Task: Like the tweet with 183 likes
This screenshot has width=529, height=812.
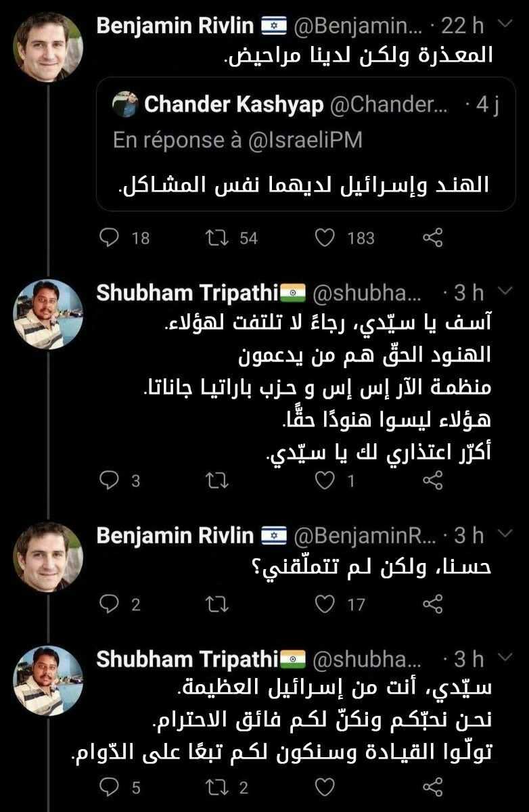Action: 327,238
